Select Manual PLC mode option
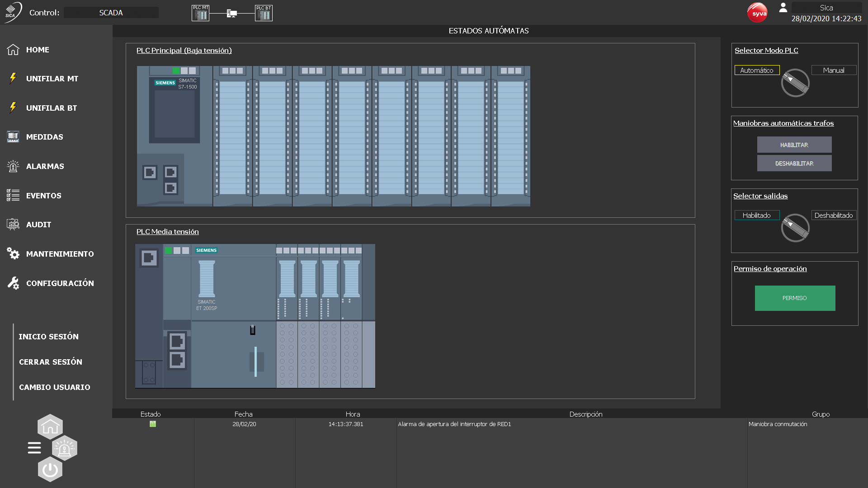The image size is (868, 488). coord(833,70)
